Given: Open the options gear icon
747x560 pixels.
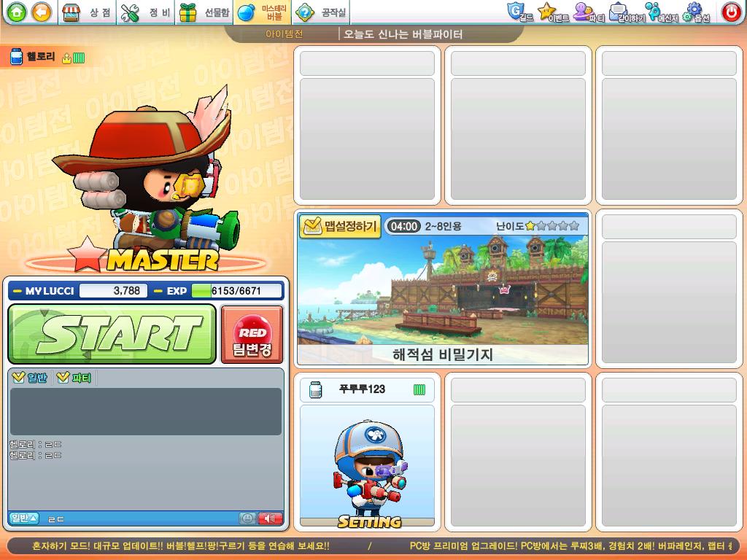Looking at the screenshot, I should click(695, 12).
